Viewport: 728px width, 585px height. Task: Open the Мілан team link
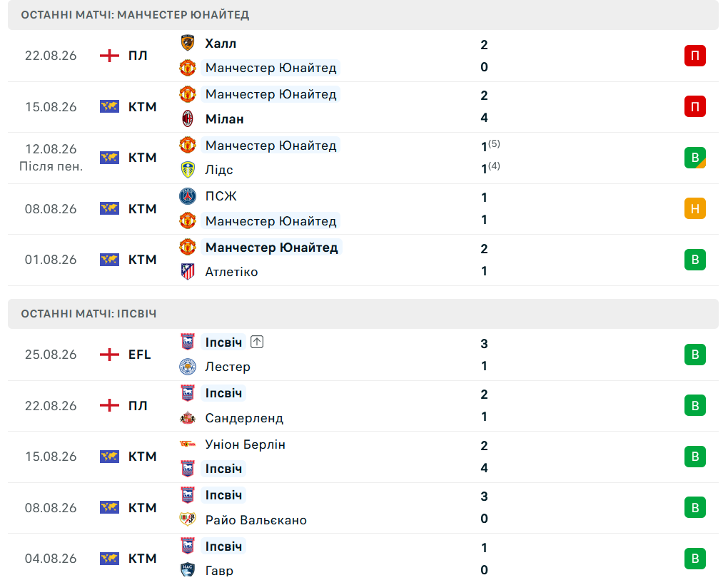point(224,119)
